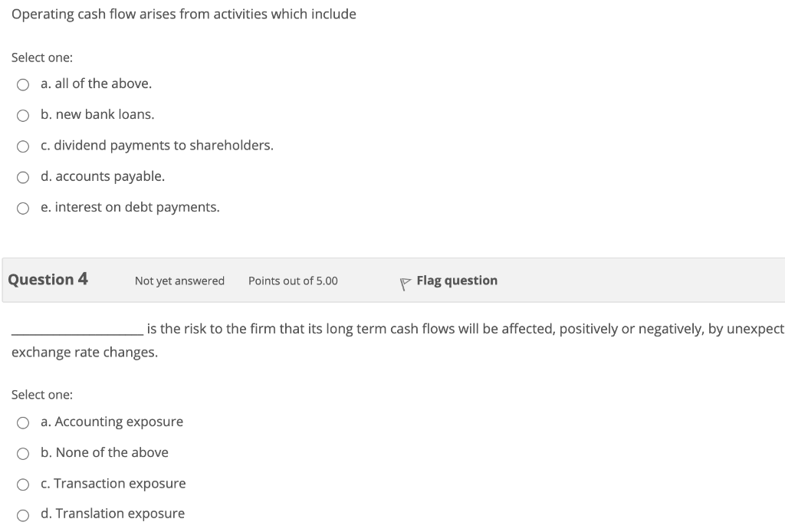Image resolution: width=785 pixels, height=532 pixels.
Task: Select radio option a. all of the above
Action: tap(23, 84)
